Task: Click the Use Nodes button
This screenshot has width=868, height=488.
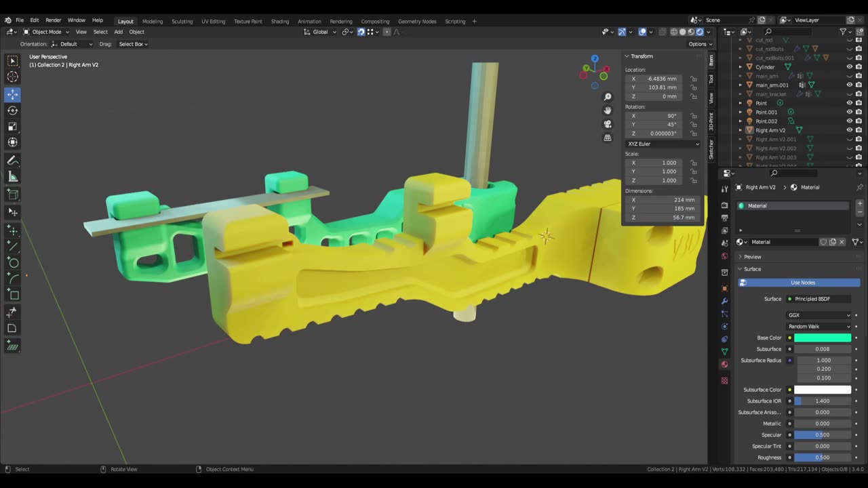Action: tap(799, 283)
